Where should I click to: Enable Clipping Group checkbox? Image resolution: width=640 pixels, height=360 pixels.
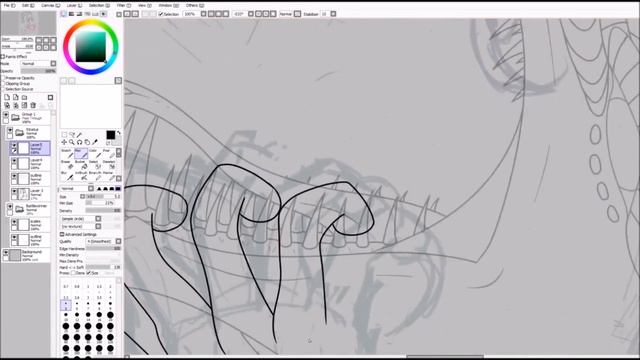point(3,83)
